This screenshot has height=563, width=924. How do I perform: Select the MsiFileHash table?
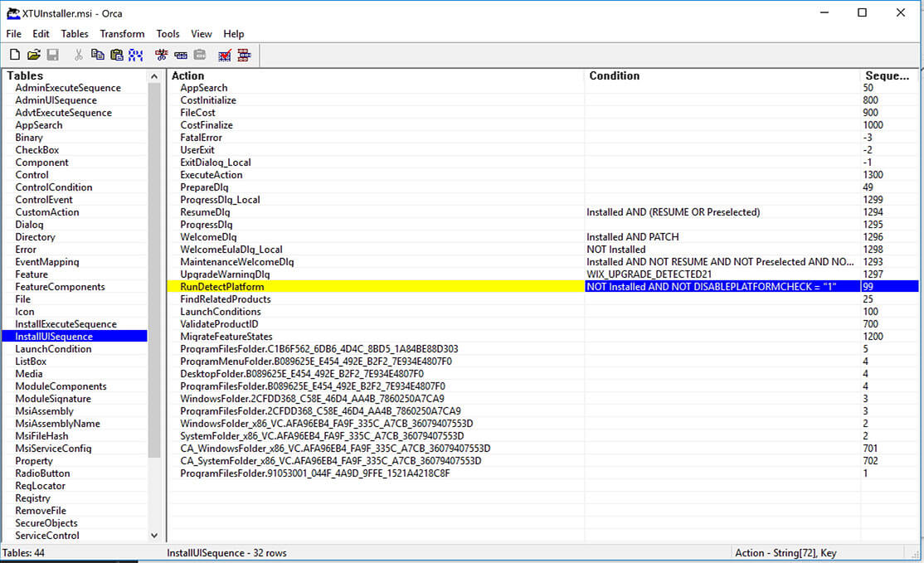coord(41,436)
